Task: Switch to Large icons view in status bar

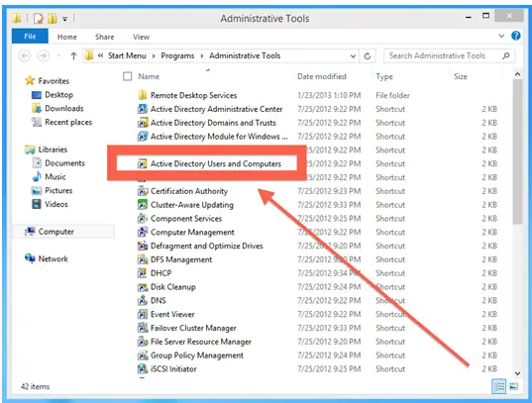Action: pyautogui.click(x=513, y=386)
